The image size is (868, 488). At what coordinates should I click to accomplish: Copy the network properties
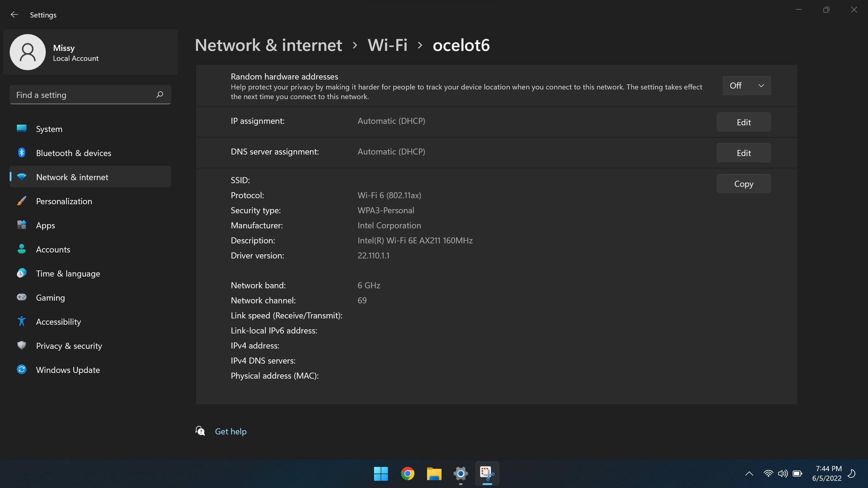click(x=743, y=183)
